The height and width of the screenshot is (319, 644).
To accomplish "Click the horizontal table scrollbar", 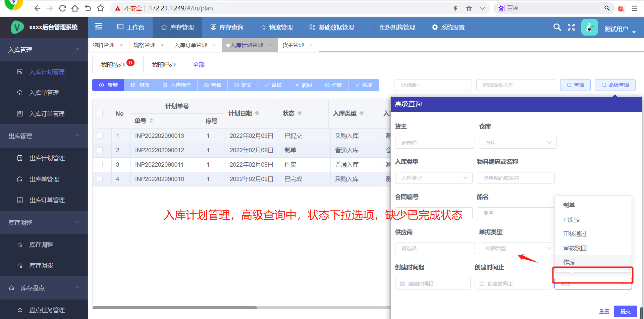I will [x=175, y=307].
